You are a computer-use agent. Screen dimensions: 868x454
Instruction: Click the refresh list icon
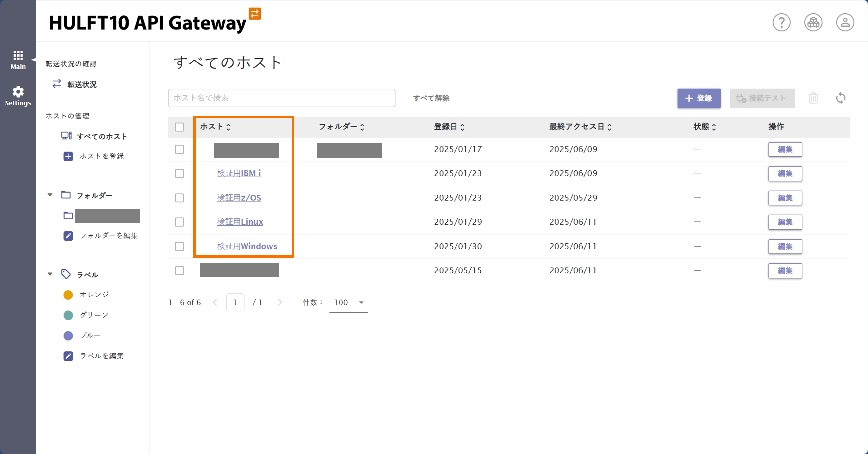pyautogui.click(x=840, y=98)
